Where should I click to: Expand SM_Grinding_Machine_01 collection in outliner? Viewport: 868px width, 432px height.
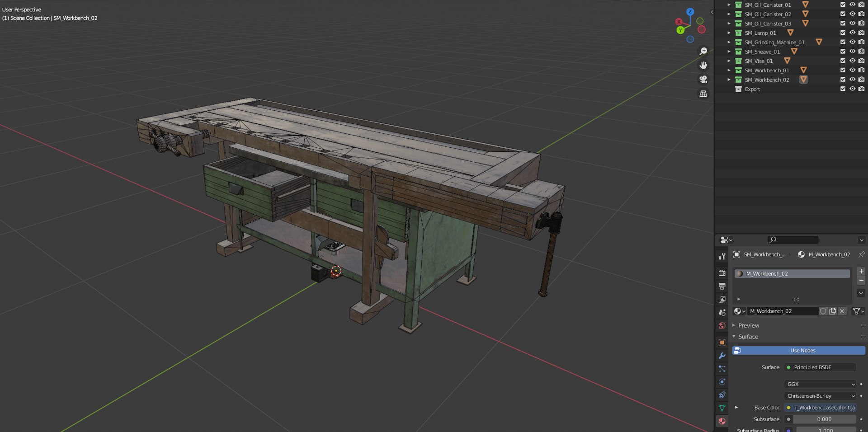[729, 42]
